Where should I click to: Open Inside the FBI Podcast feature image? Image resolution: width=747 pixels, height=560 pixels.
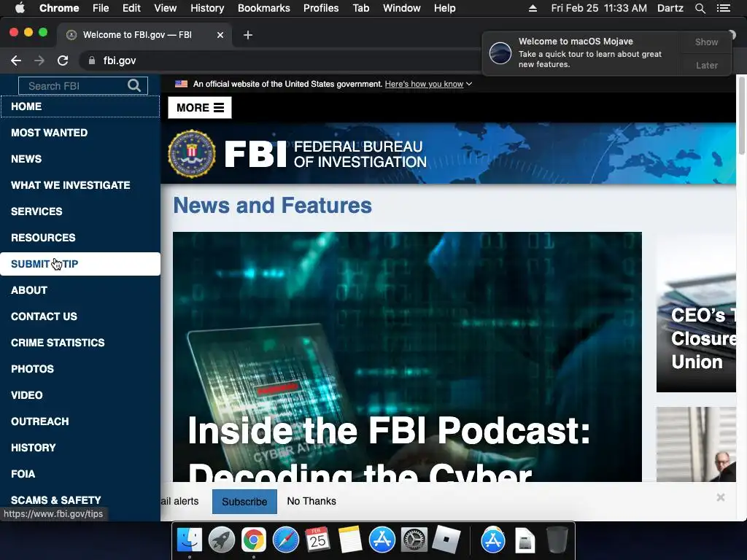tap(407, 357)
